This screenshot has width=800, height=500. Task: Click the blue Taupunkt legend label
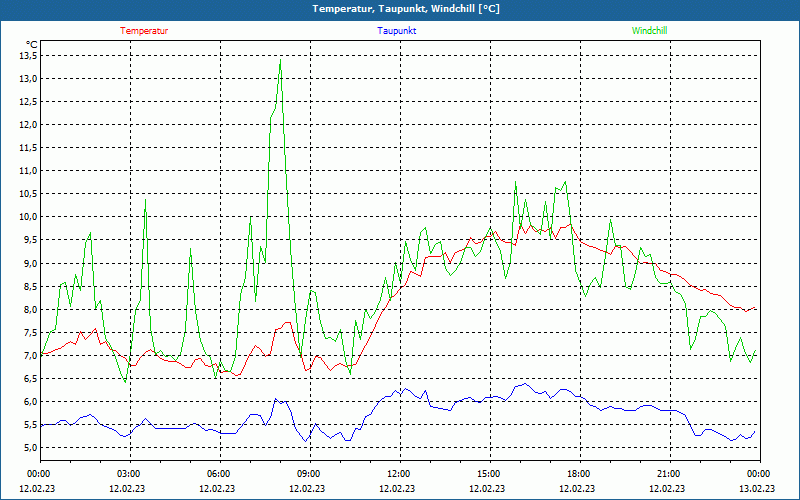[x=396, y=31]
